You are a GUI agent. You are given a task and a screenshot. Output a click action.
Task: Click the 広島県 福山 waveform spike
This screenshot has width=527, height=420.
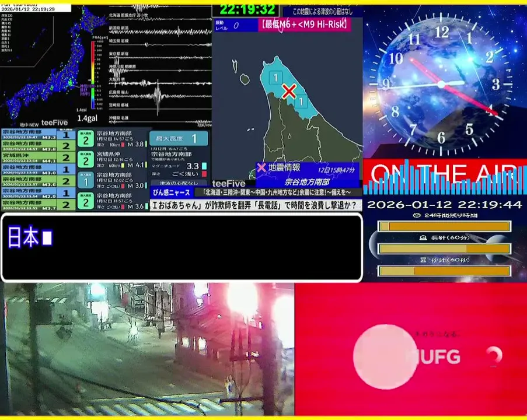click(158, 96)
